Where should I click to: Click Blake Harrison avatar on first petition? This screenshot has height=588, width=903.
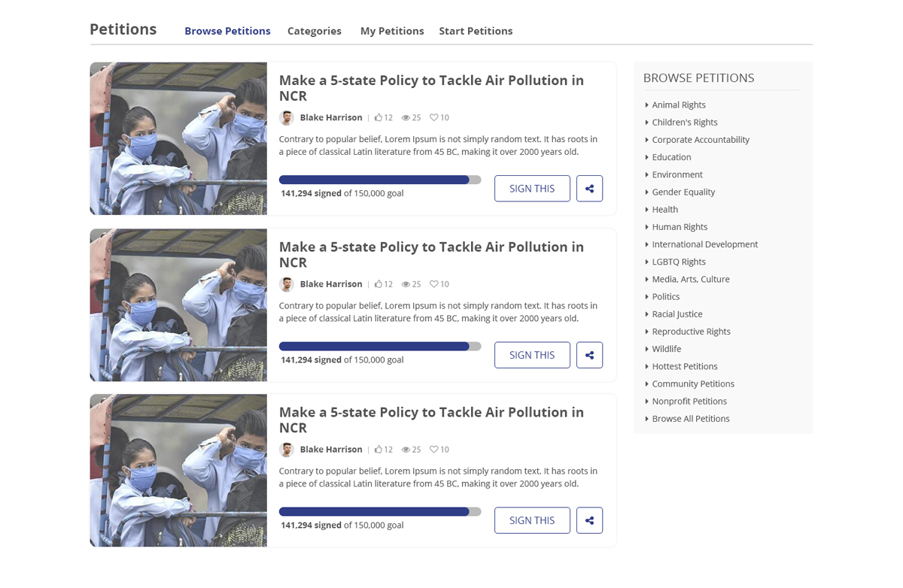click(x=286, y=117)
